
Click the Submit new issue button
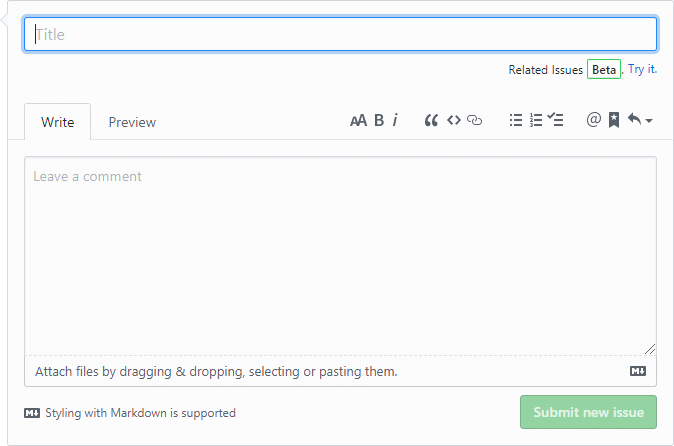point(588,412)
